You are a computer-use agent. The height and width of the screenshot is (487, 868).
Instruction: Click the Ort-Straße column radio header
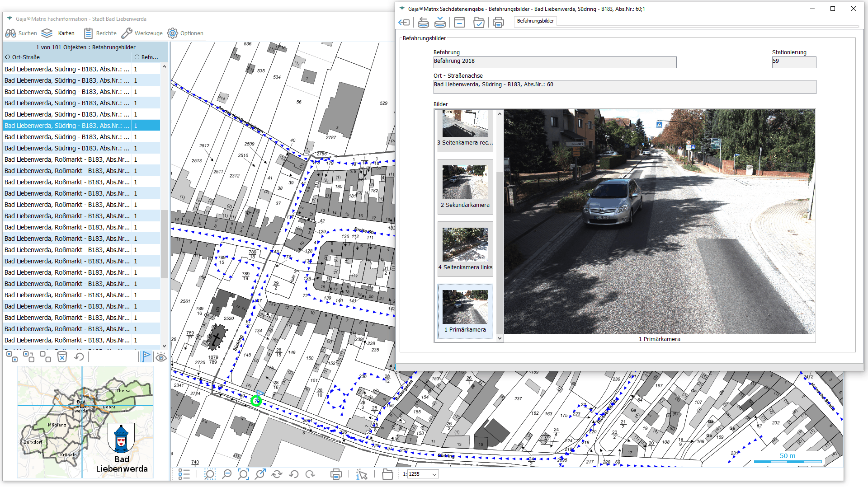[x=8, y=57]
